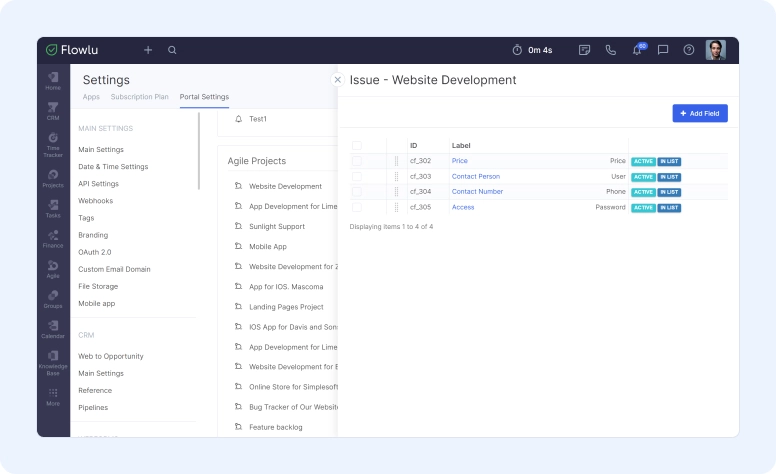Viewport: 776px width, 474px height.
Task: Click drag handle of cf_302 row
Action: tap(396, 161)
